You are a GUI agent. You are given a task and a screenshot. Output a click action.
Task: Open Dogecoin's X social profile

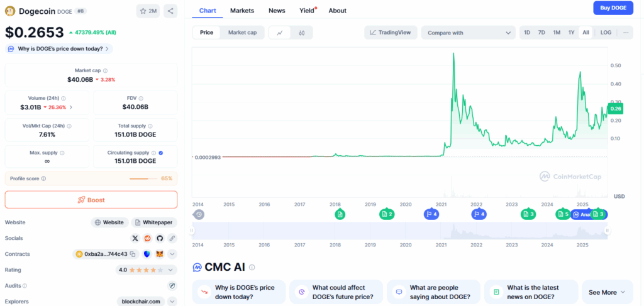[135, 238]
